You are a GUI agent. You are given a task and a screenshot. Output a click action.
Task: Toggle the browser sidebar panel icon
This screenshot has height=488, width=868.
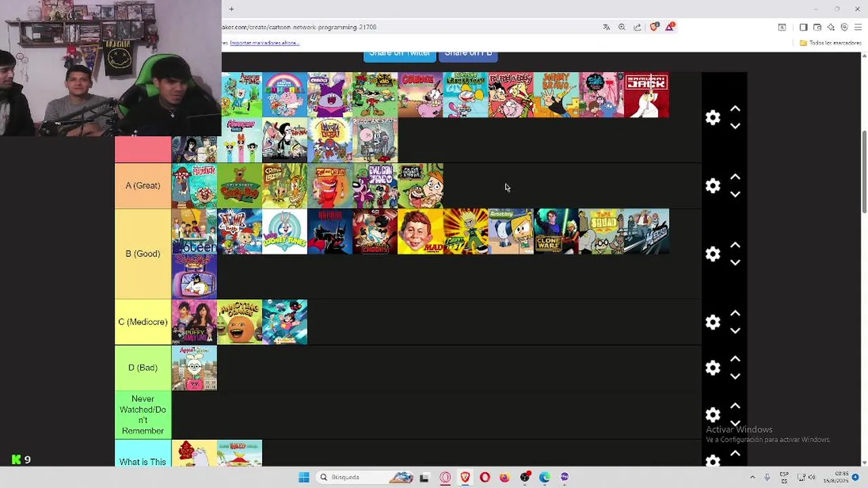tap(803, 27)
